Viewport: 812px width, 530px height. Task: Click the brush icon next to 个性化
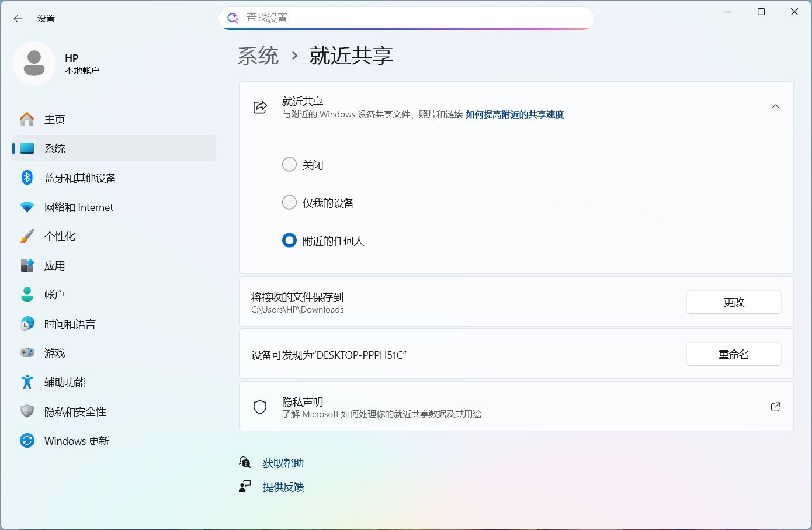click(27, 236)
